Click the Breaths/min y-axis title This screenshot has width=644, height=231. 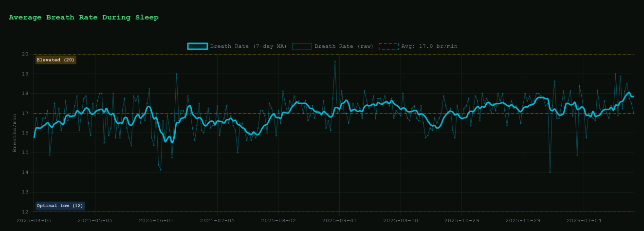click(15, 133)
